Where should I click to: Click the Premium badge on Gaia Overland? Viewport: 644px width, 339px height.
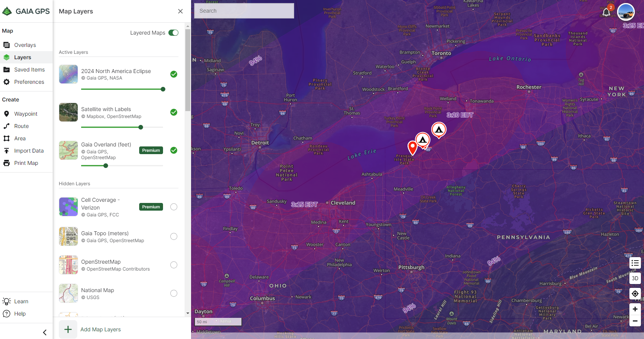click(x=151, y=150)
